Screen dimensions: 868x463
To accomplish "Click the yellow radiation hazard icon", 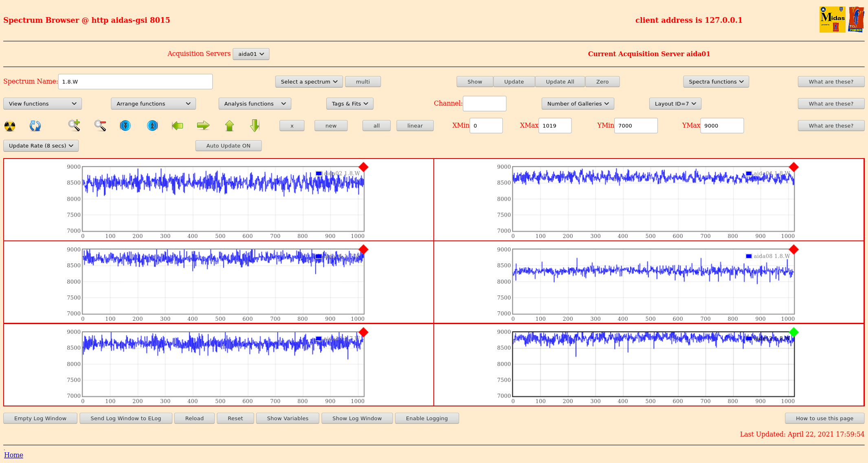I will tap(10, 126).
